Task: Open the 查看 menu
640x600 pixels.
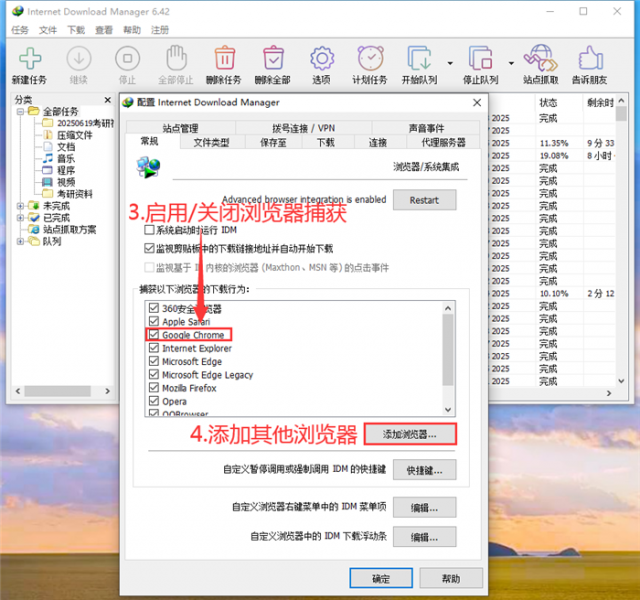Action: (x=104, y=30)
